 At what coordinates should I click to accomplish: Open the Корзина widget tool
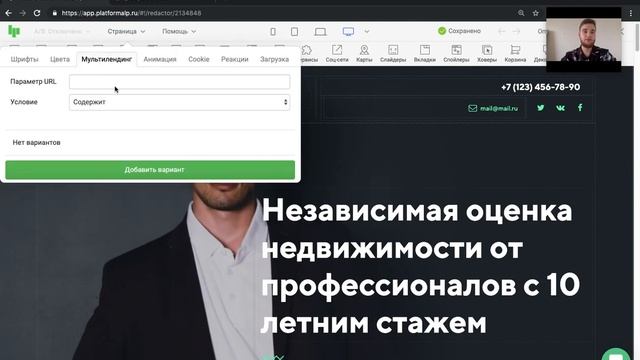point(515,53)
